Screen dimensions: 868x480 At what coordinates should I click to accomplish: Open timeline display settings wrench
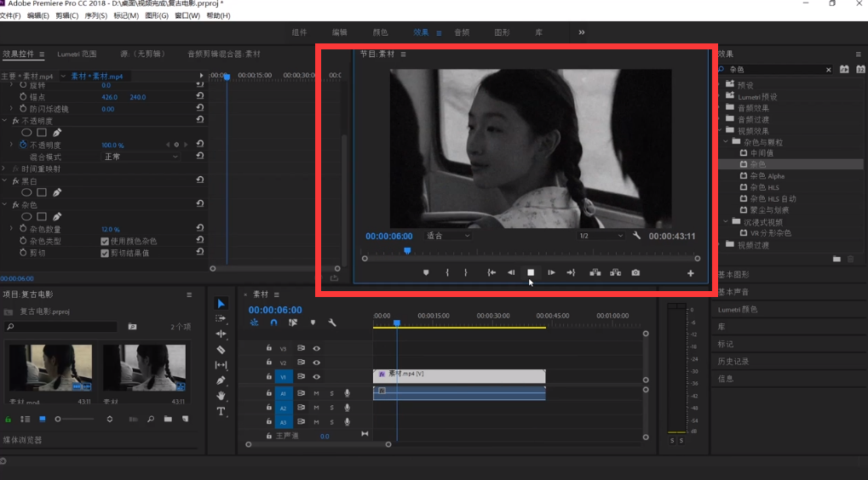pyautogui.click(x=332, y=323)
